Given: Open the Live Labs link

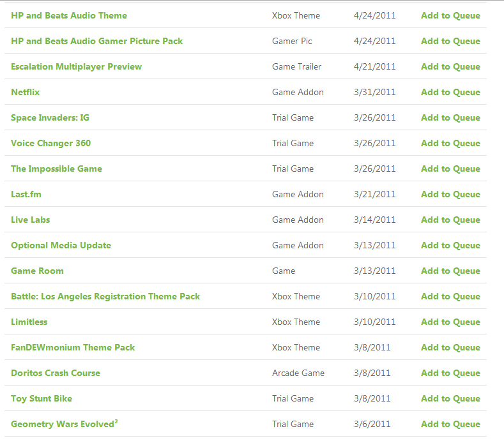Looking at the screenshot, I should tap(31, 220).
